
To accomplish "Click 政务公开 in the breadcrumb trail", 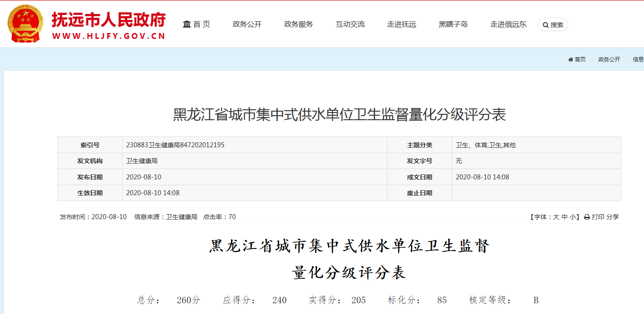I will [609, 60].
